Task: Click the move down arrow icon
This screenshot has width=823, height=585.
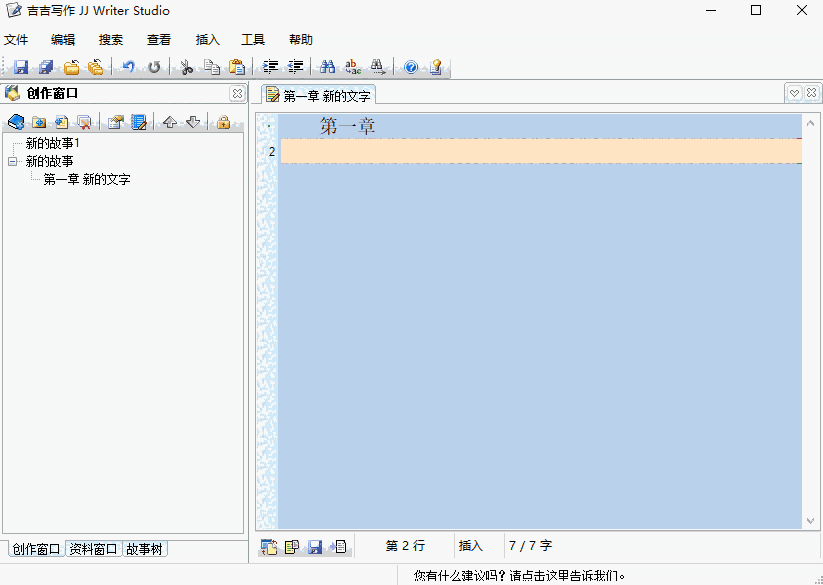Action: pos(193,122)
